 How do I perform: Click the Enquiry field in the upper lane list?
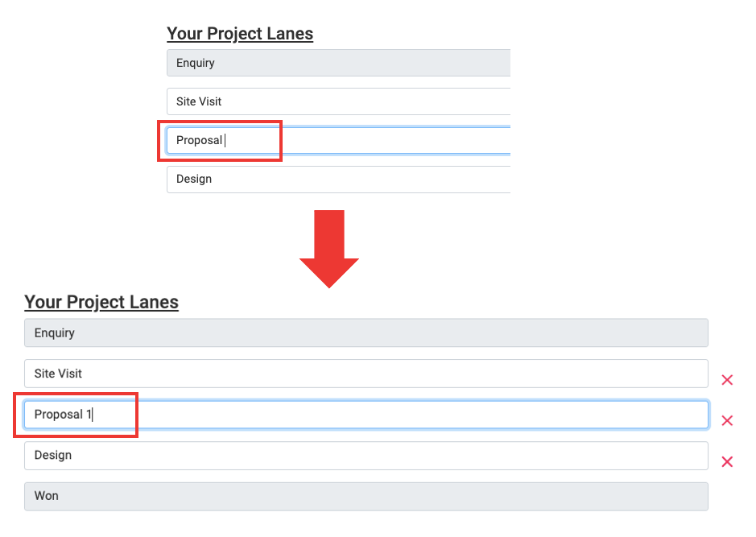click(x=338, y=63)
